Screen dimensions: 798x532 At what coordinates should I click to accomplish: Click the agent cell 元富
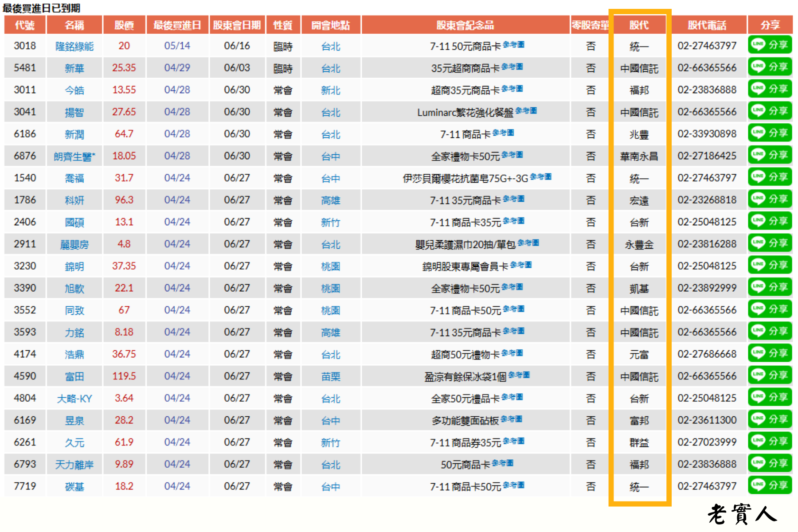(x=639, y=354)
